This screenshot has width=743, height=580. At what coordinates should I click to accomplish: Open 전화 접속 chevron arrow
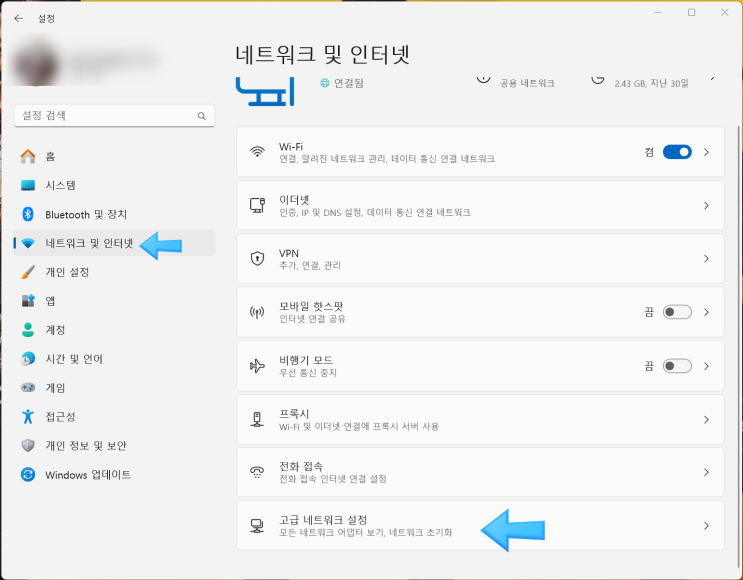pos(707,472)
